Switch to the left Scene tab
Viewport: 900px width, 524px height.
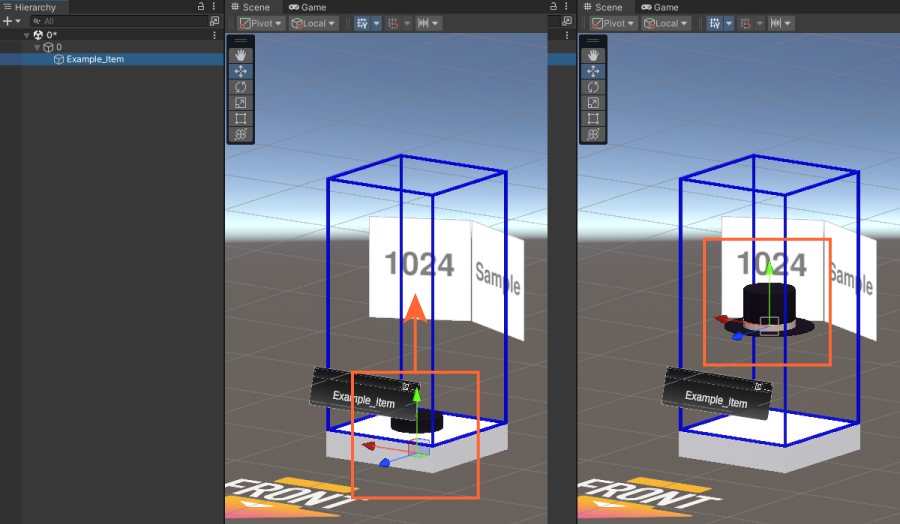click(x=251, y=7)
